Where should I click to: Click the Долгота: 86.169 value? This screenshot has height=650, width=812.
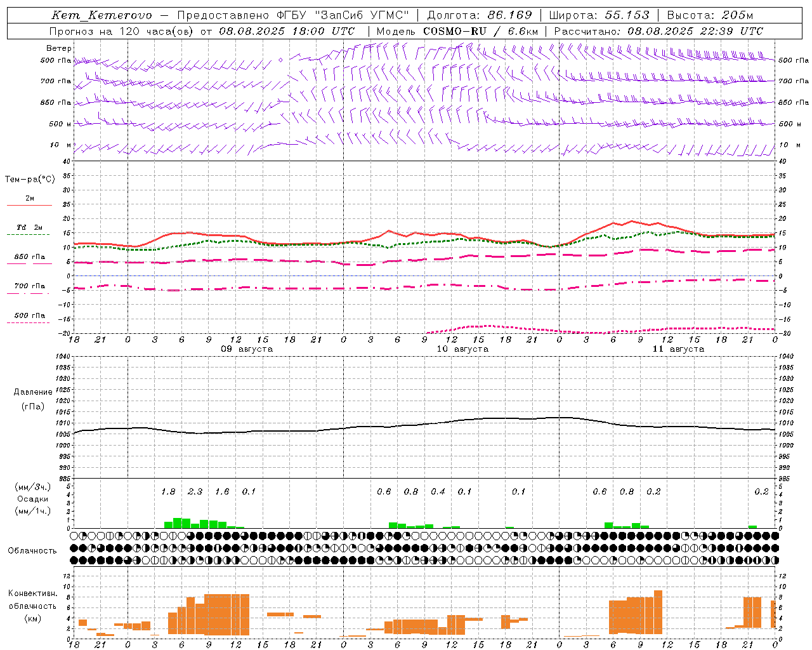(x=480, y=15)
